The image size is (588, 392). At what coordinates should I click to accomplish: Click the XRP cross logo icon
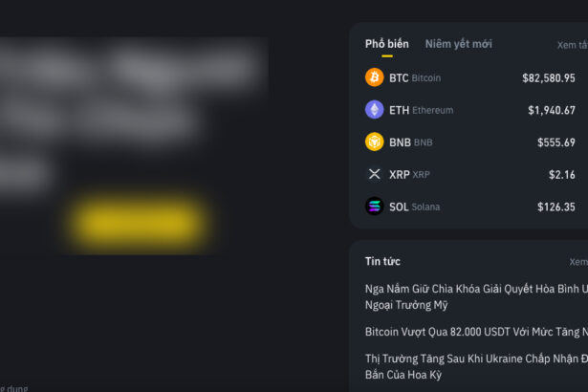click(x=374, y=174)
